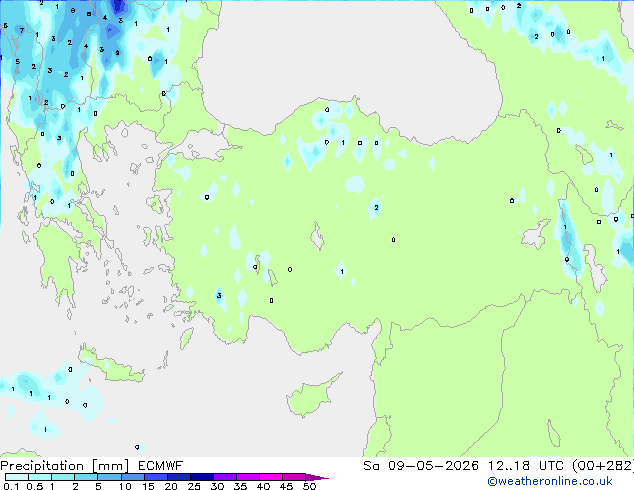Click the 0.5–1 mm legend color box
The width and height of the screenshot is (634, 490).
coord(40,477)
